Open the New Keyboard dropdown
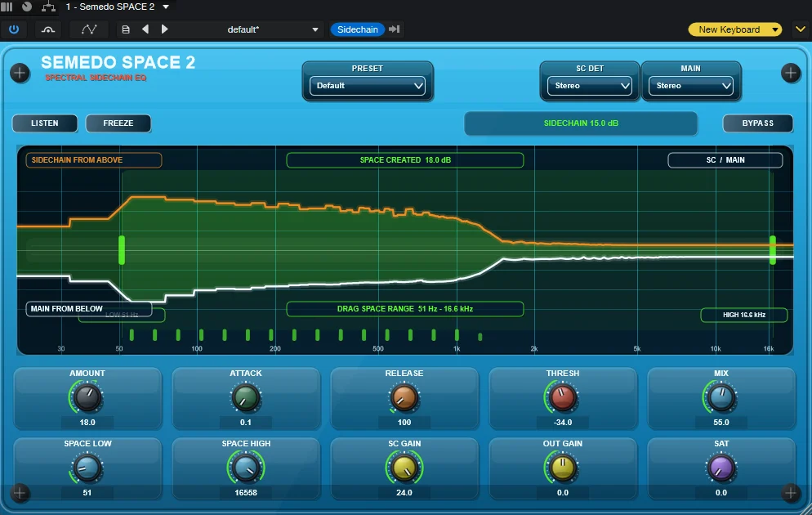The height and width of the screenshot is (515, 812). pyautogui.click(x=735, y=29)
